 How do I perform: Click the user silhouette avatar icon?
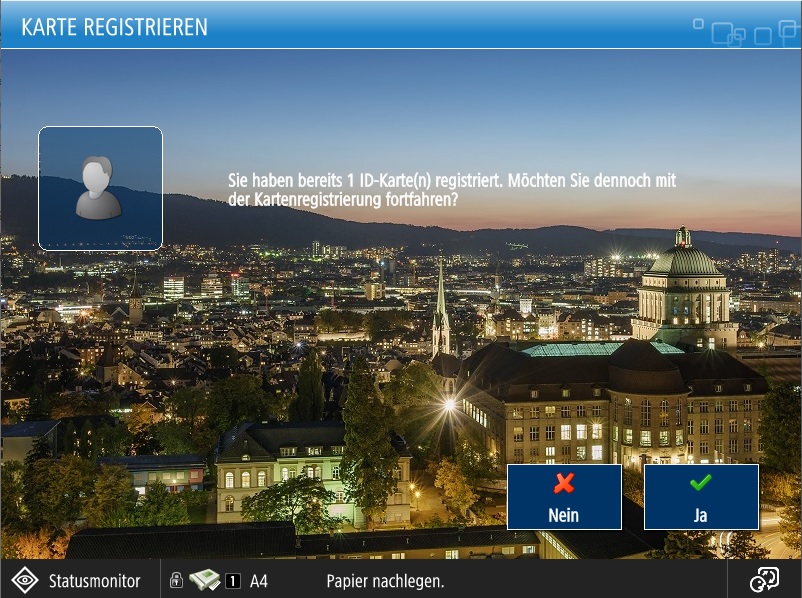pos(99,187)
